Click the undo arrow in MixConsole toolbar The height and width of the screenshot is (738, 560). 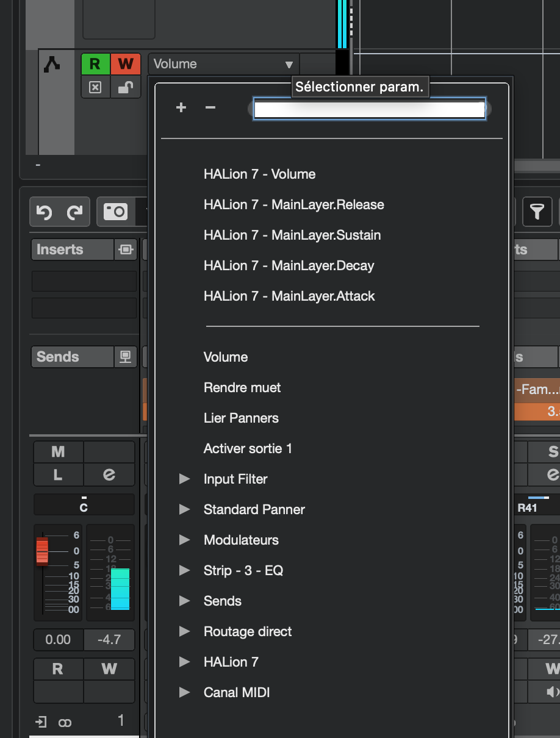point(44,212)
